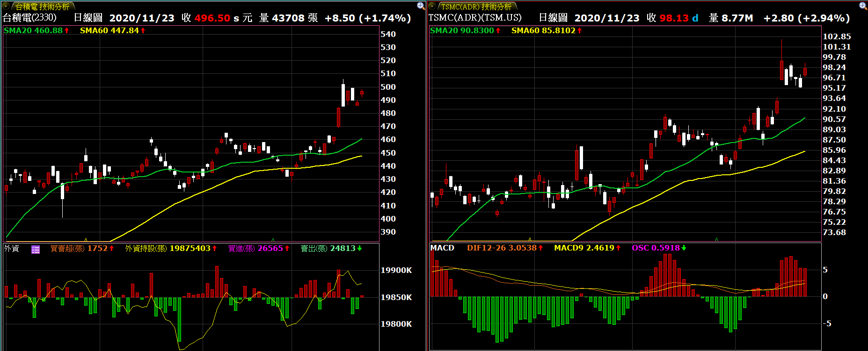Screen dimensions: 868x351
Task: Click the +2.80 (+2.94%) change value
Action: [807, 18]
